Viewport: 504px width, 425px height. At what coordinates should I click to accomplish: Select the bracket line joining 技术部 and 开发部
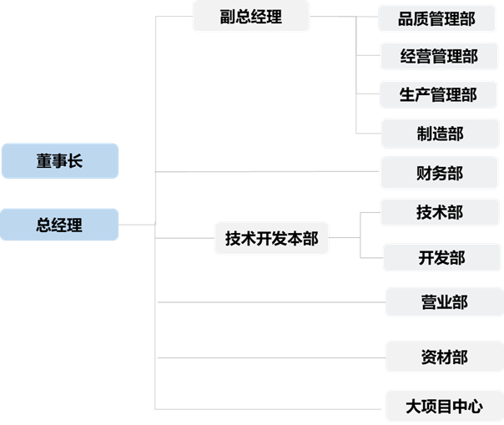tap(360, 235)
